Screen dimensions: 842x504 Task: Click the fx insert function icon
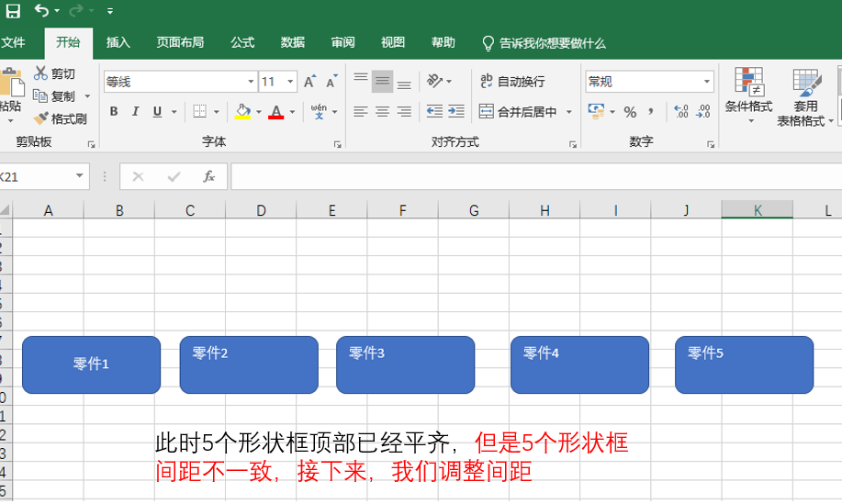click(x=208, y=176)
